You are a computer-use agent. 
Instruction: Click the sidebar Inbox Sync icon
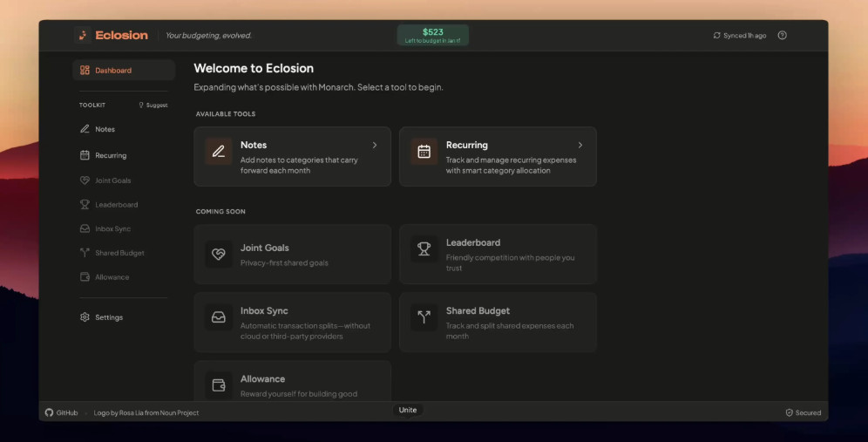[x=85, y=228]
